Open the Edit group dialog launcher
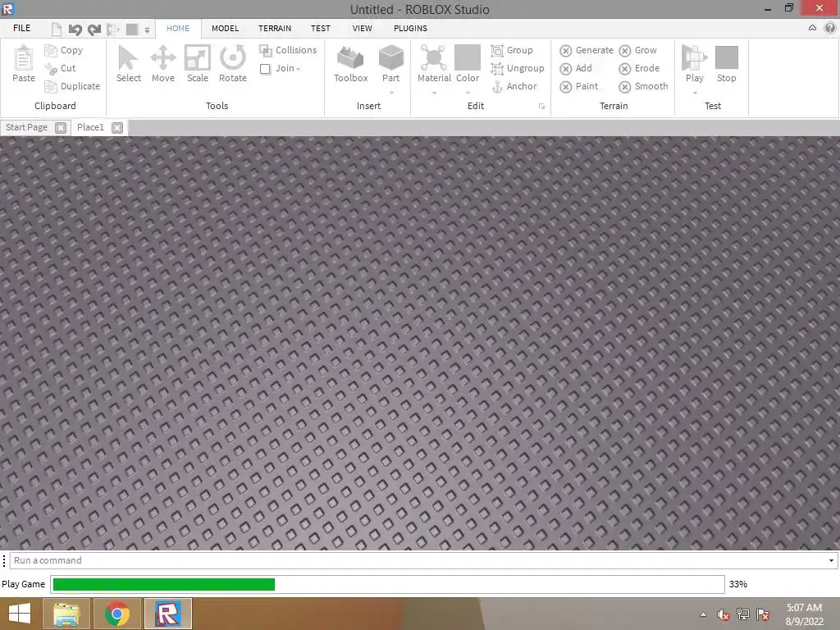The width and height of the screenshot is (840, 630). [541, 107]
